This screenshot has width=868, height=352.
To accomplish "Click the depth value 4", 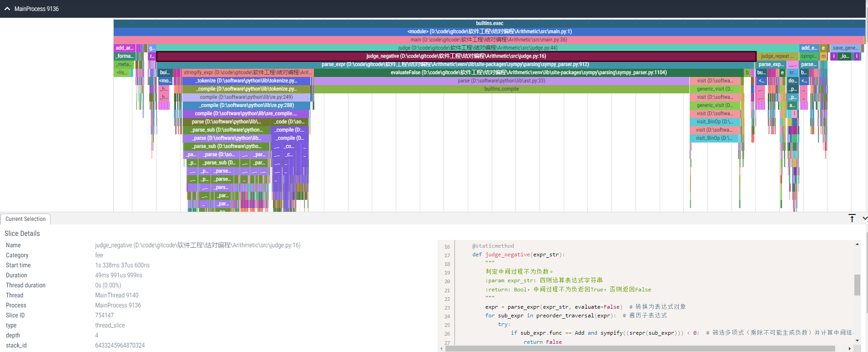I will click(x=97, y=335).
